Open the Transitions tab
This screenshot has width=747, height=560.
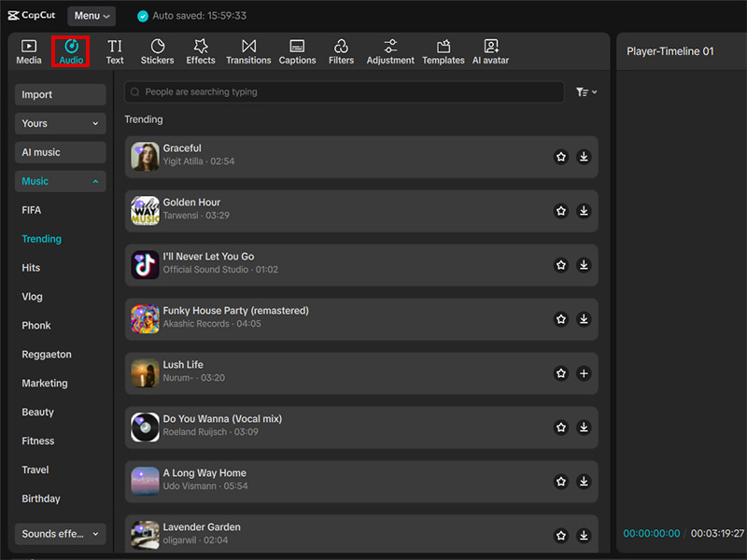[x=248, y=51]
